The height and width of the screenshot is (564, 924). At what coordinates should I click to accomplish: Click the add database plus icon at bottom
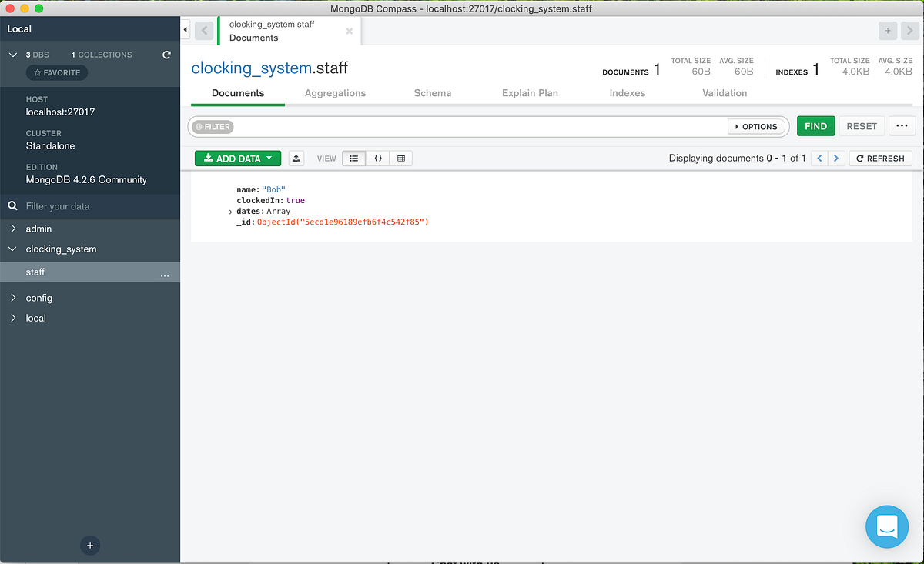[90, 545]
